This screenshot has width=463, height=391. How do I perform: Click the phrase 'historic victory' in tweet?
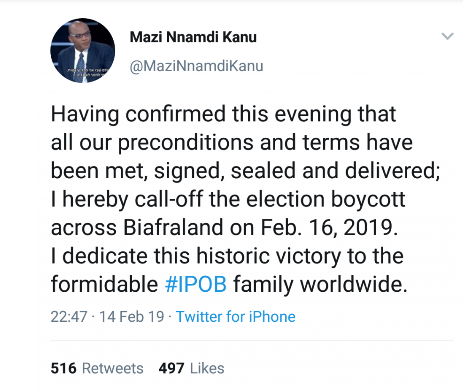tap(269, 256)
